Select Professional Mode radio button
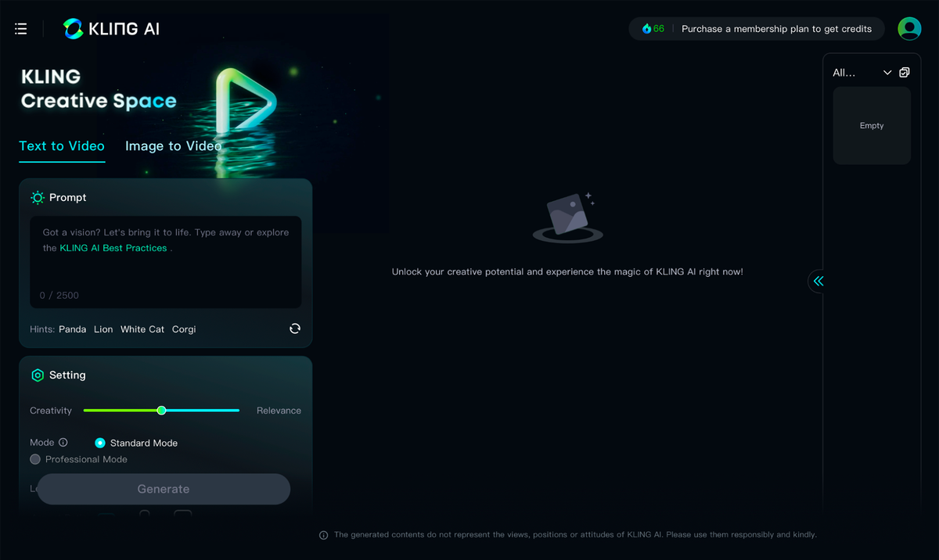This screenshot has width=939, height=560. (35, 459)
